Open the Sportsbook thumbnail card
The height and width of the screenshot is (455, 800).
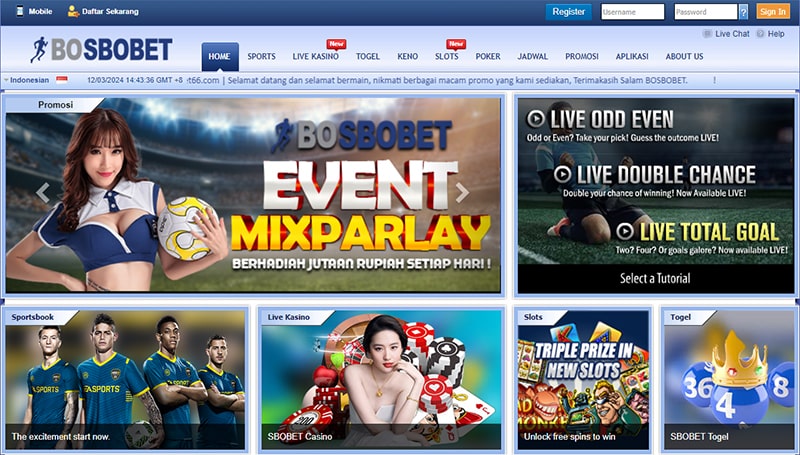point(125,380)
